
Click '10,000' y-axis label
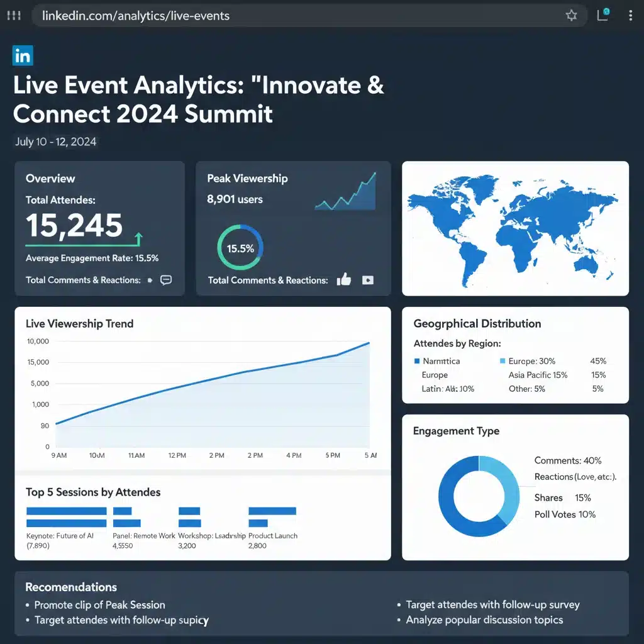pyautogui.click(x=38, y=341)
